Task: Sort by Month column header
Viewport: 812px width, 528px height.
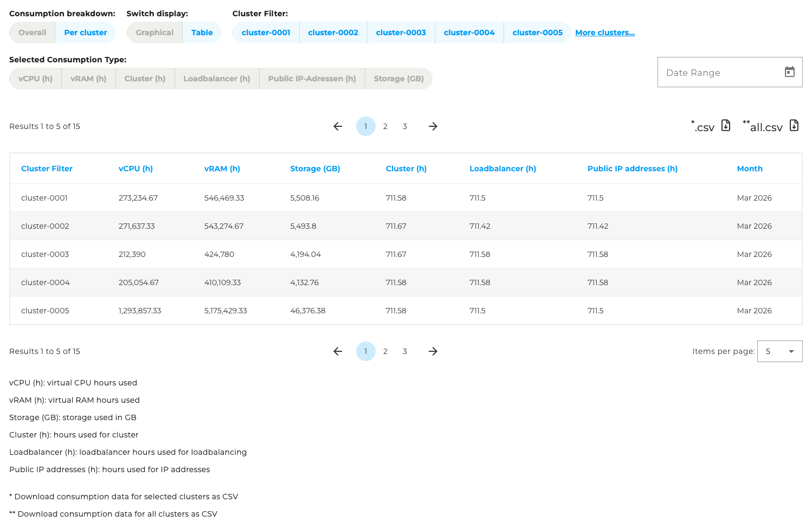Action: pyautogui.click(x=750, y=169)
